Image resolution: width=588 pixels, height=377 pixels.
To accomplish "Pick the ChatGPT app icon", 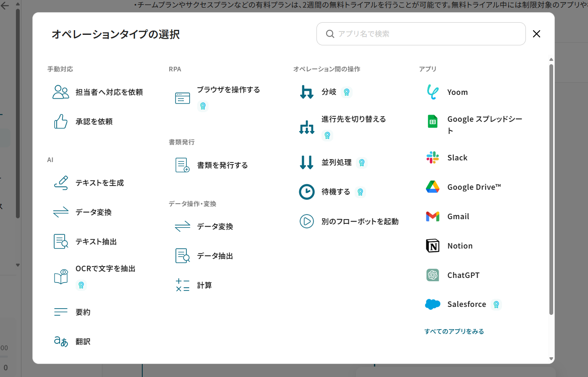I will click(x=432, y=275).
